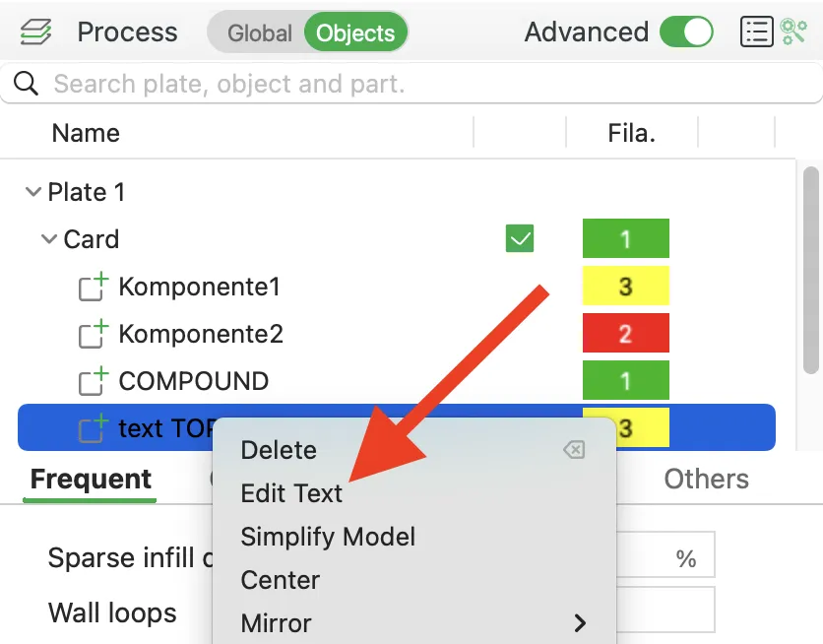This screenshot has height=644, width=823.
Task: Select Simplify Model menu entry
Action: click(328, 537)
